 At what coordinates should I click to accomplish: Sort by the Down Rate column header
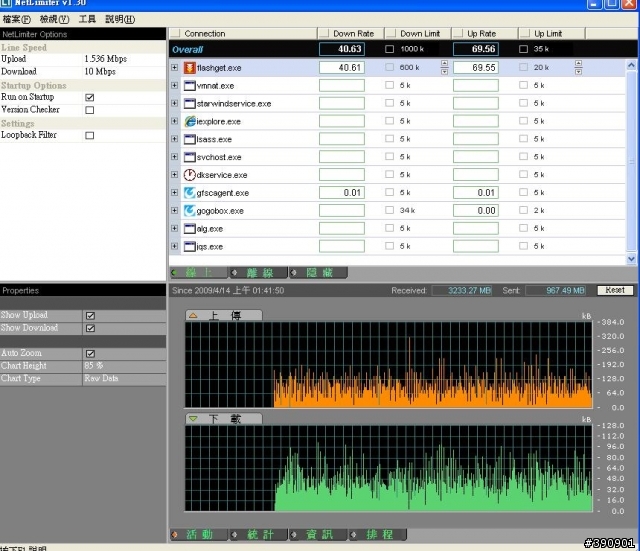pos(351,34)
